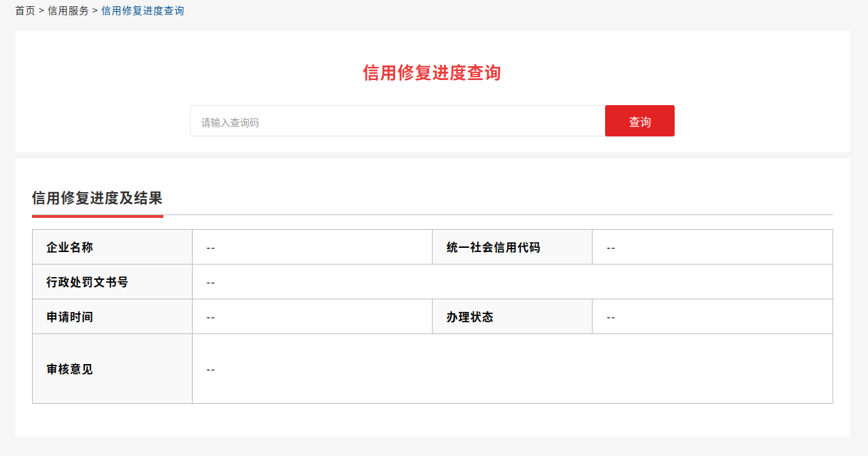Select the 审核意见 value cell
868x456 pixels.
(x=512, y=369)
